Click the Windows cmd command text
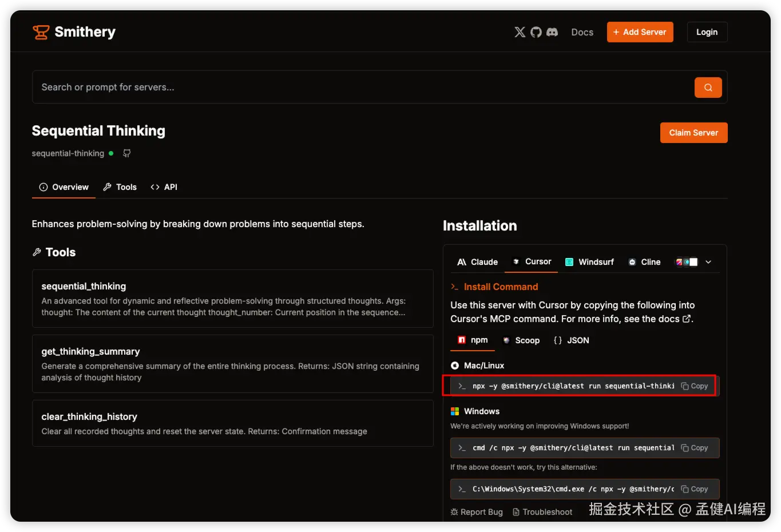 tap(573, 448)
